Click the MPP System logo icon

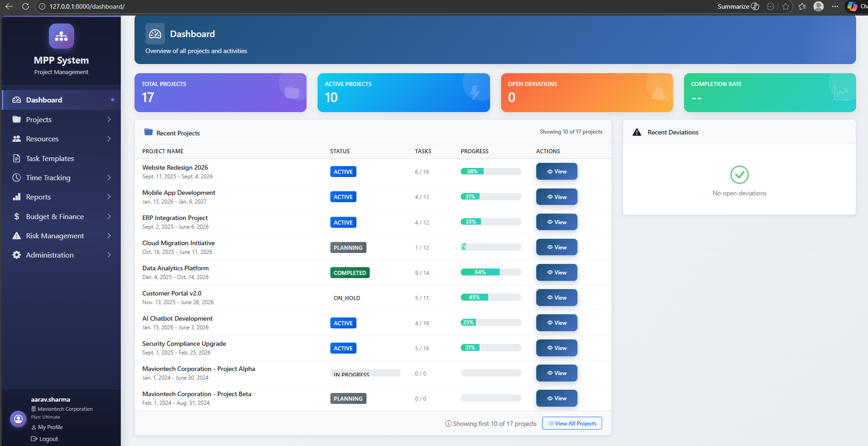(61, 36)
